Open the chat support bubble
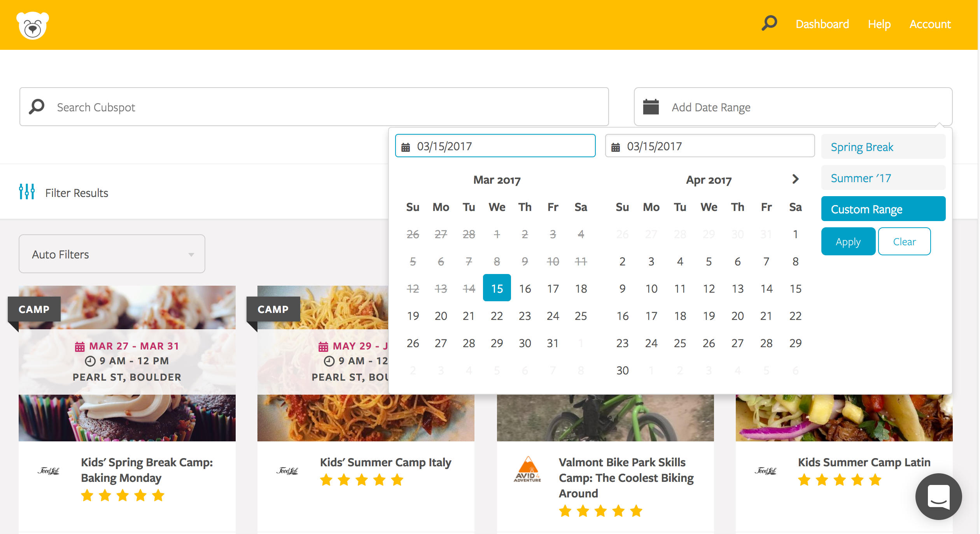The image size is (980, 534). click(x=938, y=497)
